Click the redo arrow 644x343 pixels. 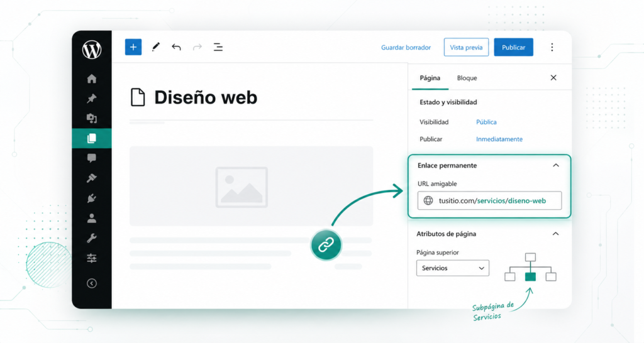pyautogui.click(x=197, y=47)
